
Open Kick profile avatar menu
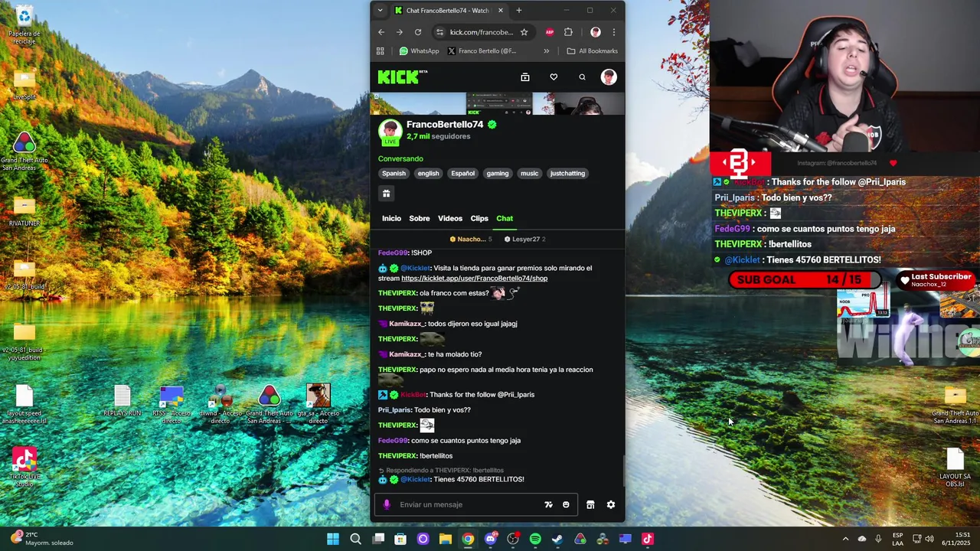tap(609, 77)
